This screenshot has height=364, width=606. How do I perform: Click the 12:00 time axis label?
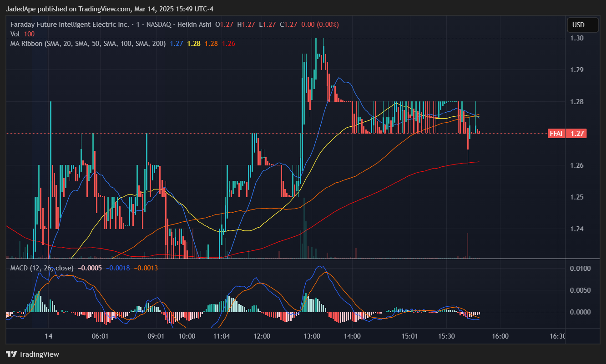[x=263, y=336]
